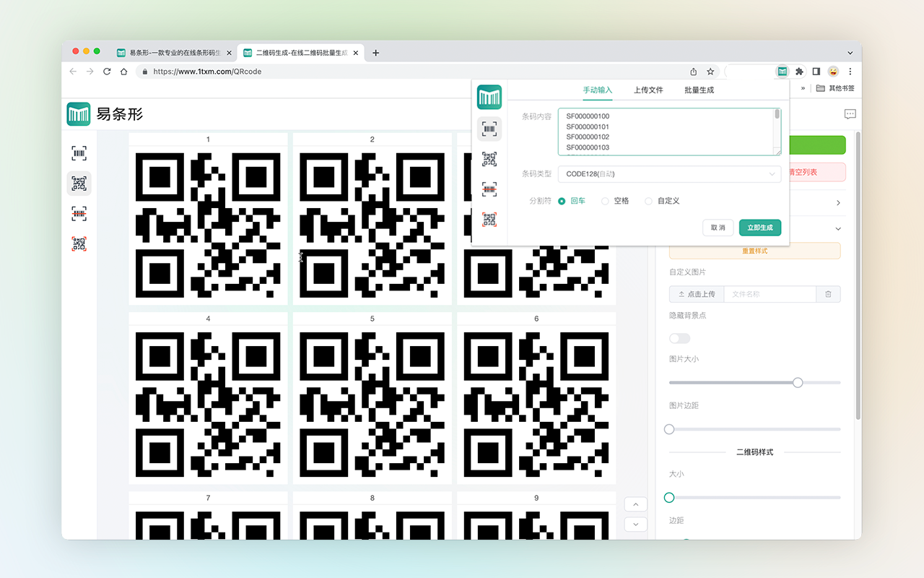924x578 pixels.
Task: Click the 易条形 logo in the extension popup
Action: pyautogui.click(x=489, y=97)
